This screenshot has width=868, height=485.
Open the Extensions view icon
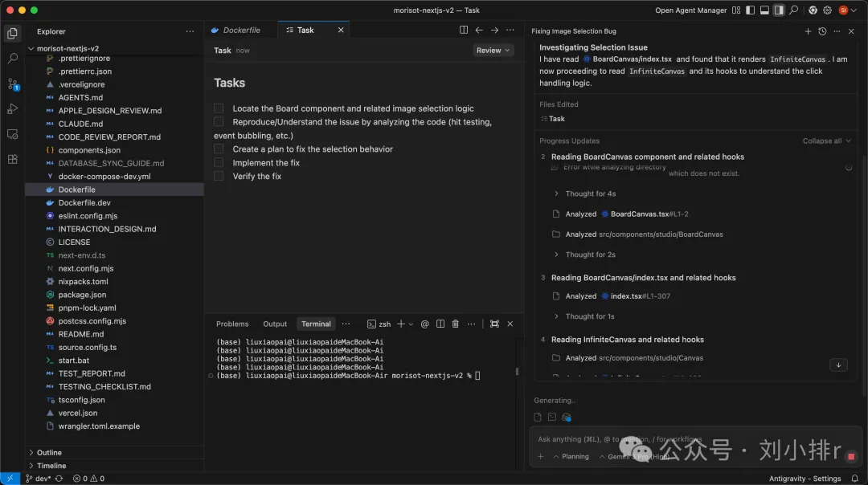tap(12, 159)
